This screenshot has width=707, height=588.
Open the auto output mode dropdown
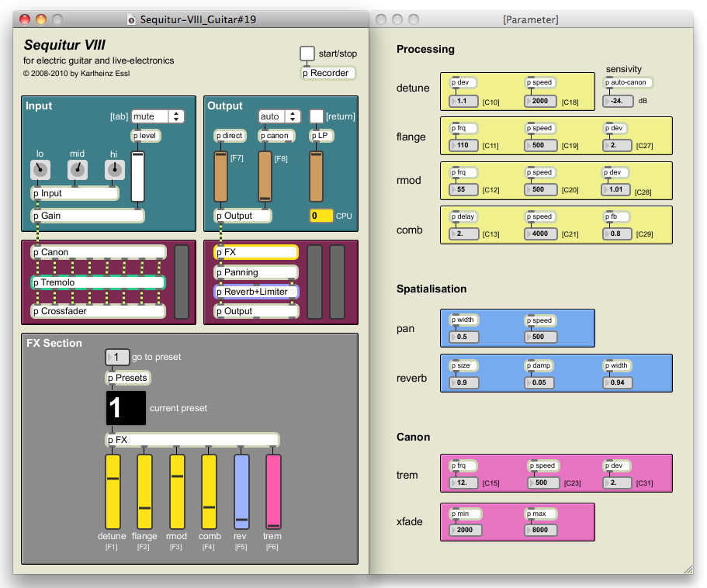coord(279,116)
